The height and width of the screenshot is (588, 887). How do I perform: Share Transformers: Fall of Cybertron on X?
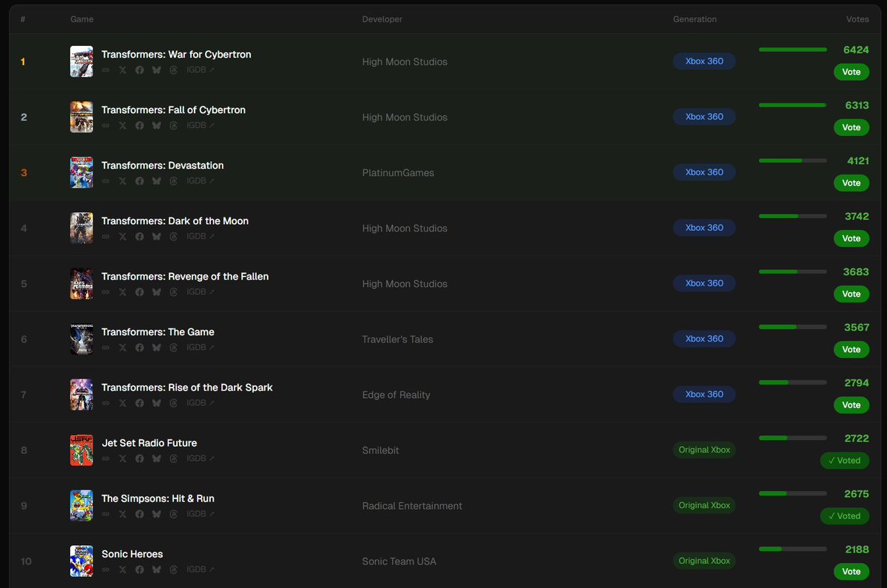[123, 126]
